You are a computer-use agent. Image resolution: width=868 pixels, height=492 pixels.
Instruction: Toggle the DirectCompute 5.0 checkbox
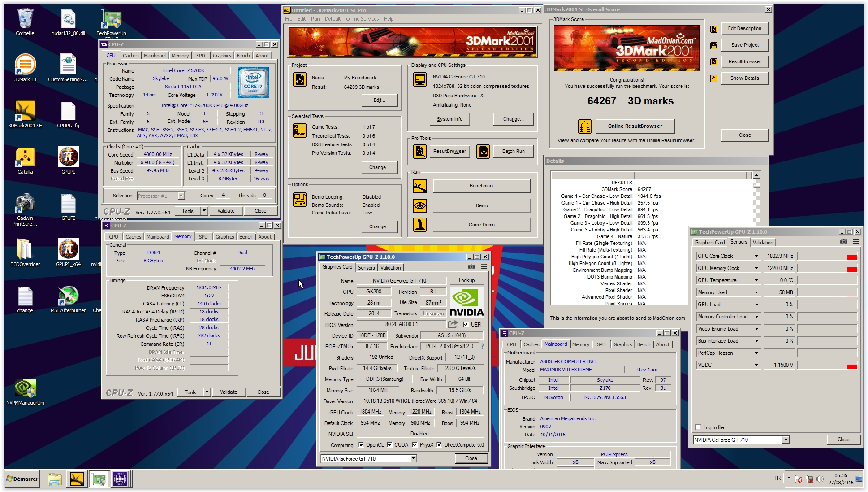pos(439,445)
